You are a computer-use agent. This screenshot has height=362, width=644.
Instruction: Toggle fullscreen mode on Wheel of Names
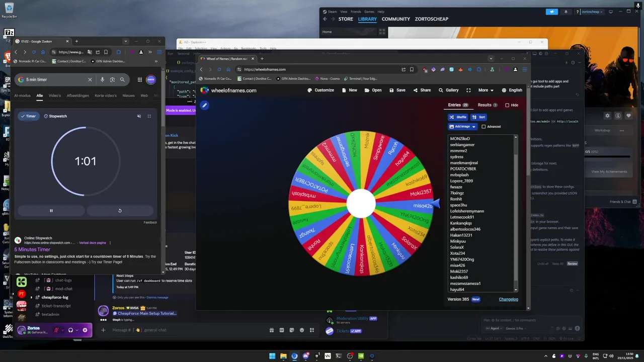tap(468, 90)
